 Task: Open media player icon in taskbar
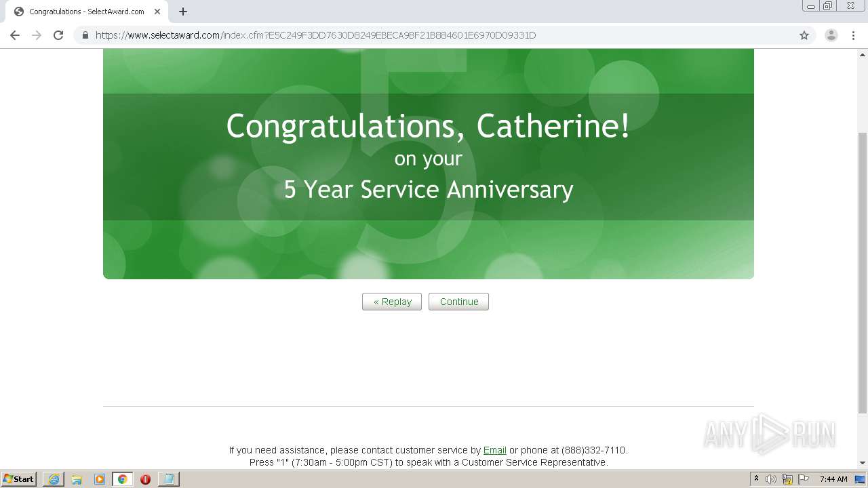[x=100, y=479]
